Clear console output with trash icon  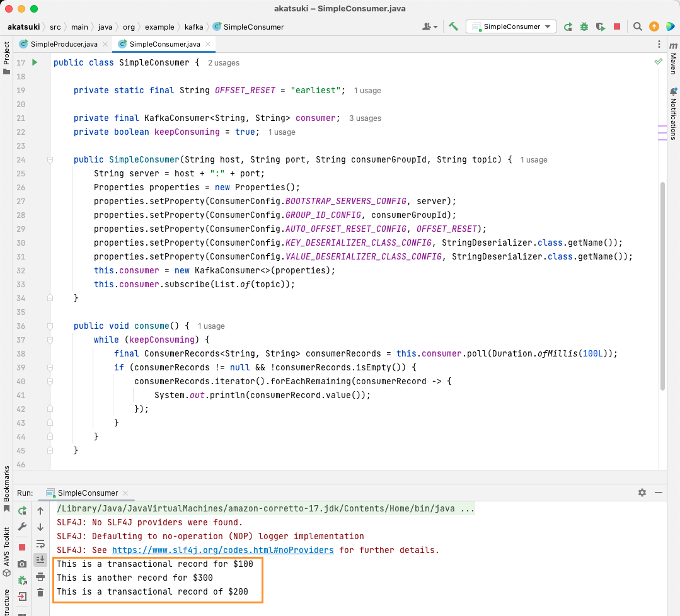click(x=40, y=592)
